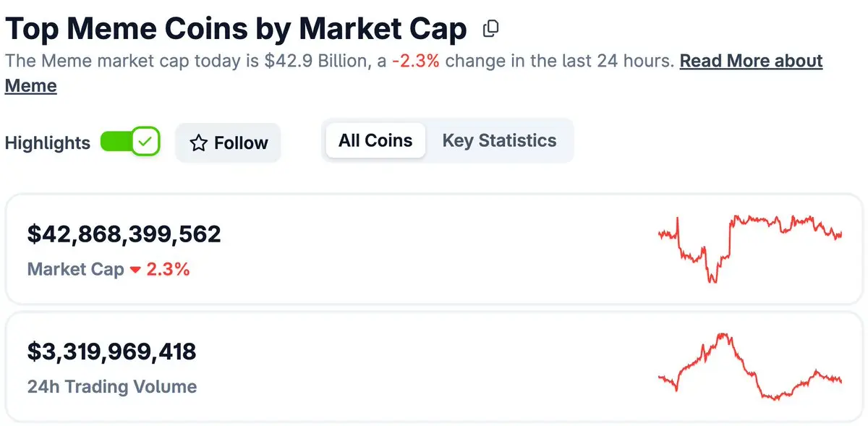This screenshot has height=426, width=868.
Task: Click the star icon in the Follow button
Action: 198,143
